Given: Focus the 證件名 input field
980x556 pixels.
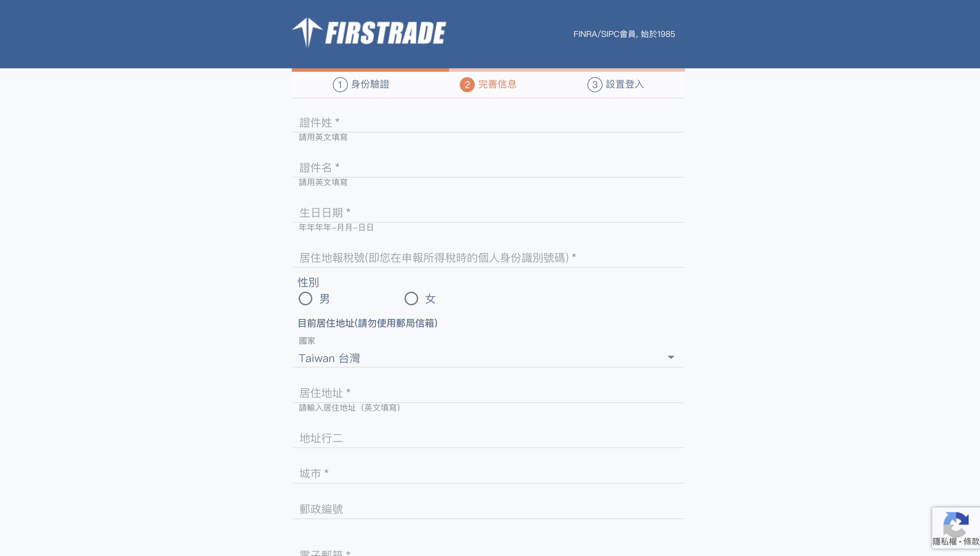Looking at the screenshot, I should pyautogui.click(x=488, y=168).
